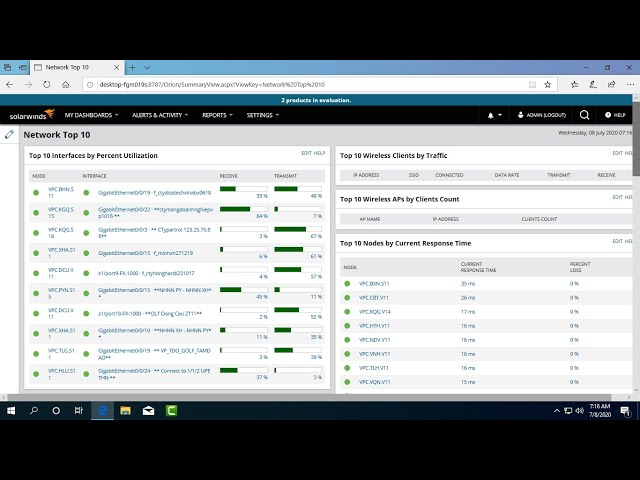This screenshot has width=640, height=480.
Task: Show hidden tray icons chevron
Action: click(556, 411)
